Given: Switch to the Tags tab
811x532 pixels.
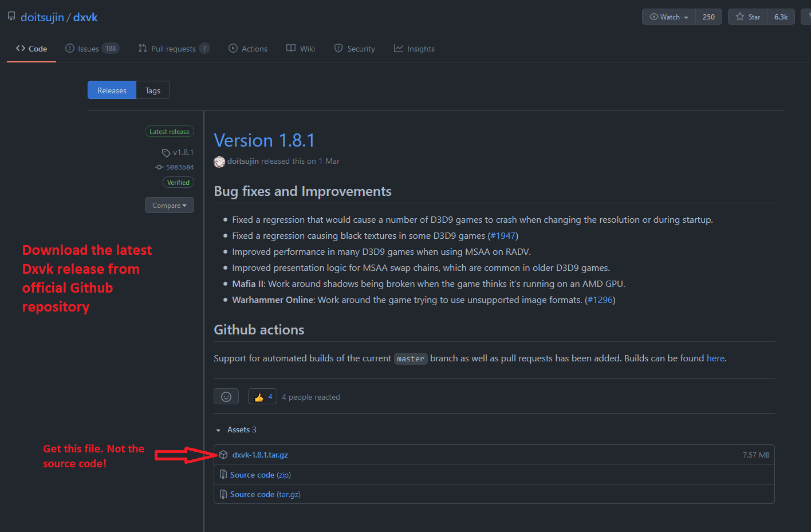Looking at the screenshot, I should (x=152, y=90).
